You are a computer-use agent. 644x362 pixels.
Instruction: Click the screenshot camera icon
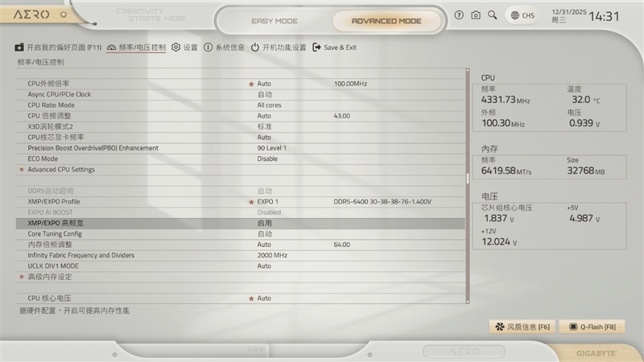[476, 15]
